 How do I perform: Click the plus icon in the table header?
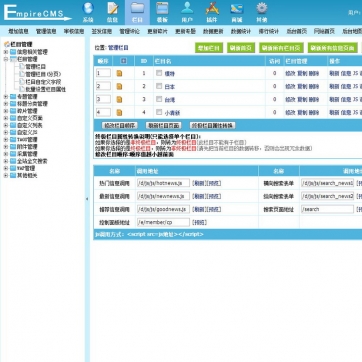click(124, 61)
